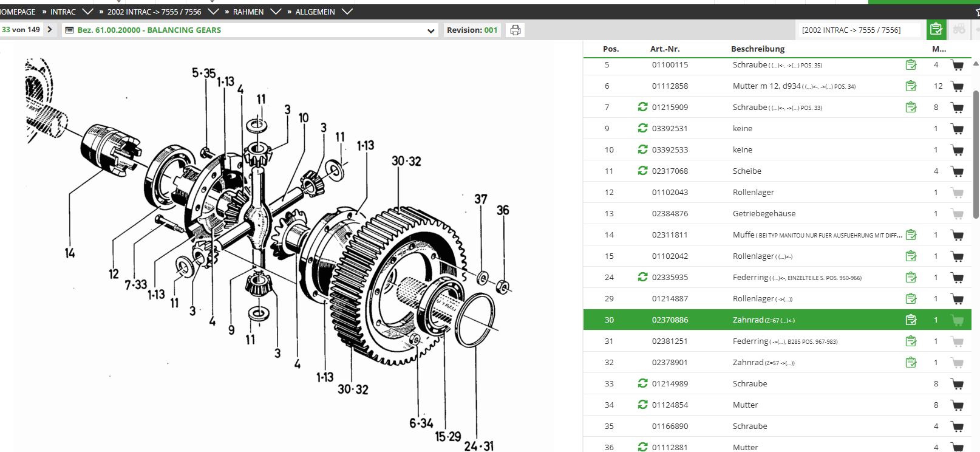This screenshot has height=452, width=980.
Task: Expand 2002 INTRAC 7555 / 7556 breadcrumb chevron
Action: (213, 12)
